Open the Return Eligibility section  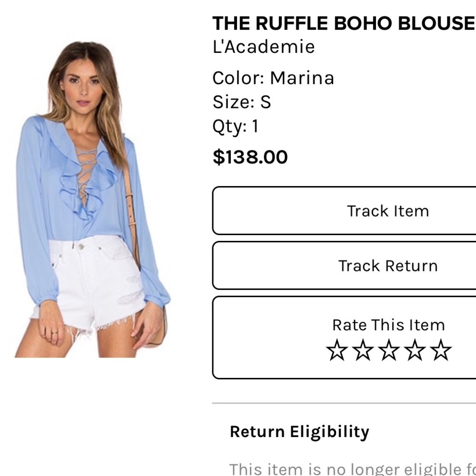pyautogui.click(x=299, y=432)
